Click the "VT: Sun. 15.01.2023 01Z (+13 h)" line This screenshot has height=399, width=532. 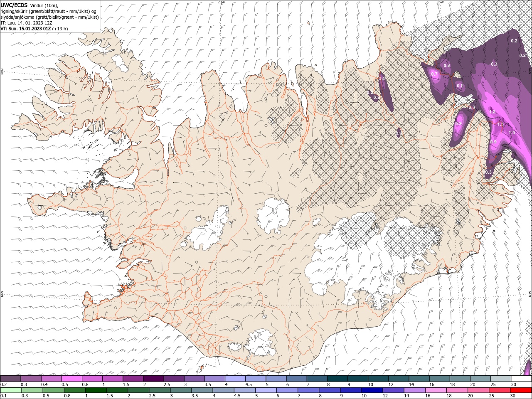[34, 29]
